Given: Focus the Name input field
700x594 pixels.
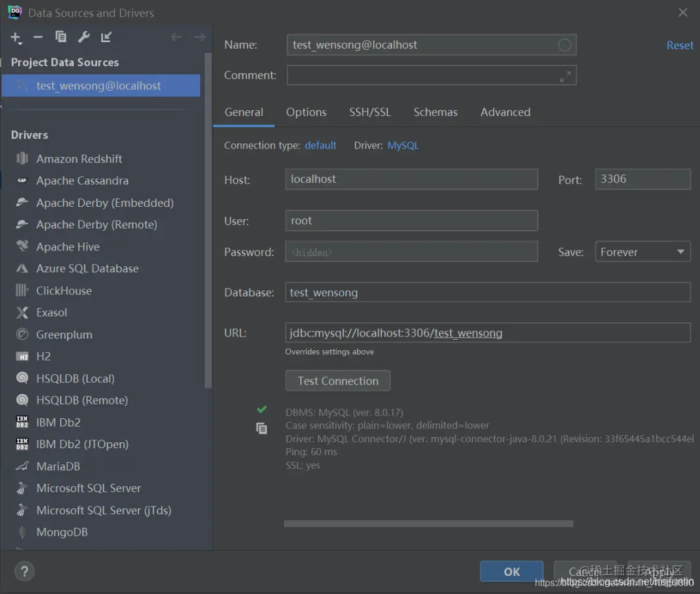Looking at the screenshot, I should coord(431,45).
